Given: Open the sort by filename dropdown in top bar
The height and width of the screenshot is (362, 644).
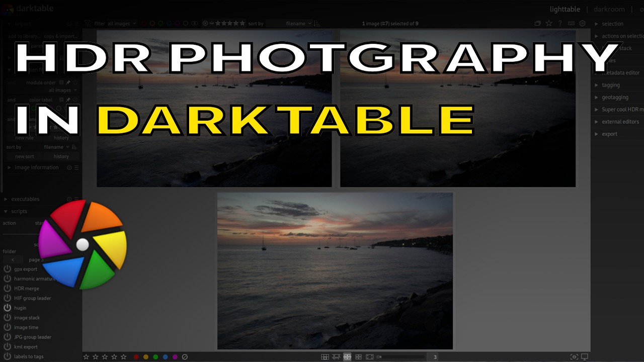Looking at the screenshot, I should (289, 23).
